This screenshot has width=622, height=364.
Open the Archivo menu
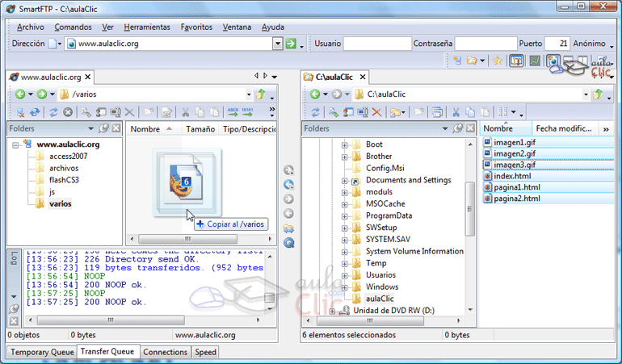pyautogui.click(x=31, y=27)
